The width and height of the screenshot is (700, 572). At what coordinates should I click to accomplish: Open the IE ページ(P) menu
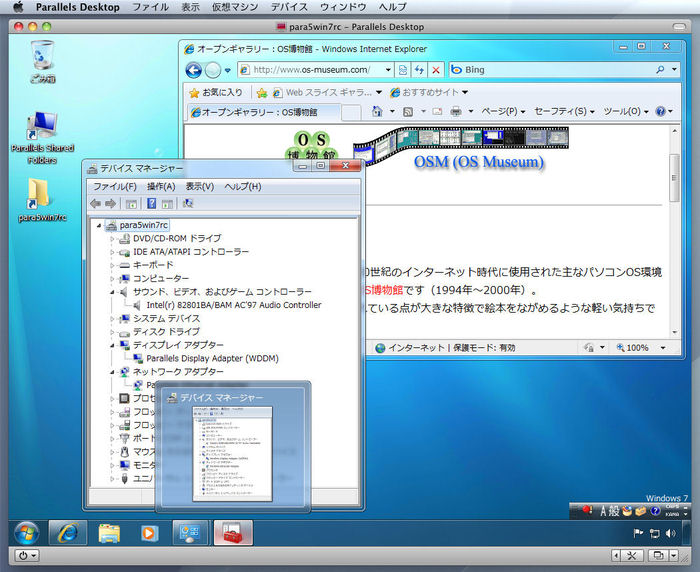(503, 111)
